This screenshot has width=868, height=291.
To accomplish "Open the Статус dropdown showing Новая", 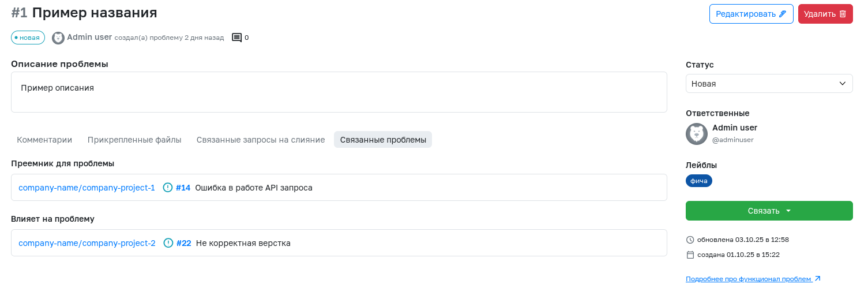I will click(x=769, y=84).
